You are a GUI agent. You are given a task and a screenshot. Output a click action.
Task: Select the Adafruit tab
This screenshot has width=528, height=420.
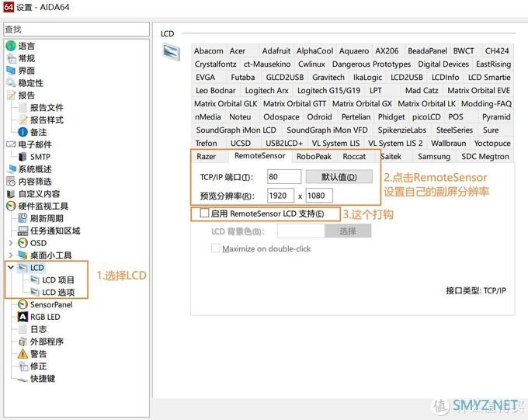(x=276, y=51)
